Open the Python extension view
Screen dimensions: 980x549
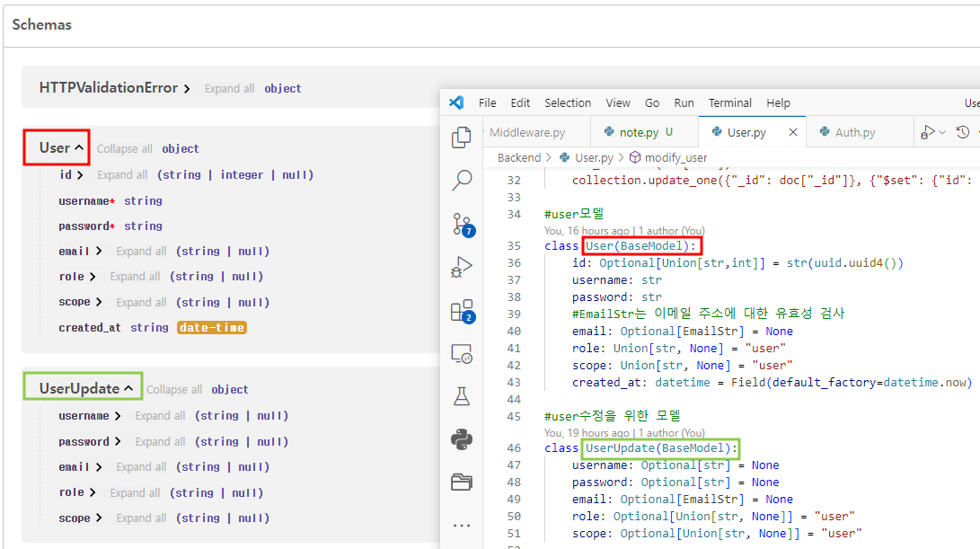point(461,439)
